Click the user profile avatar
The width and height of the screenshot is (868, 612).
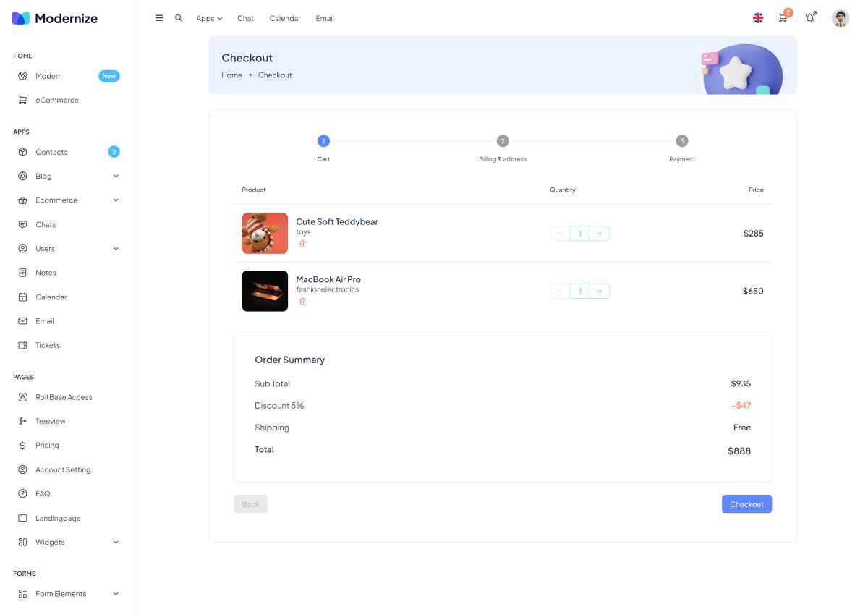point(840,18)
